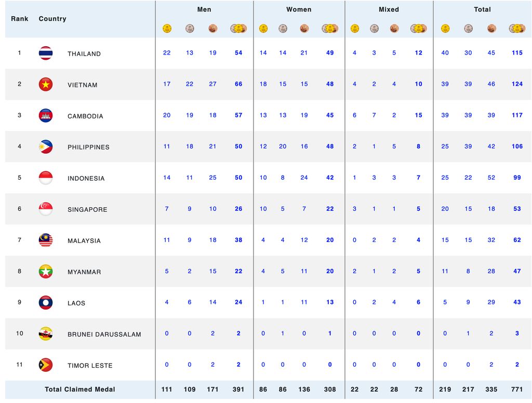
Task: Click the Singapore flag icon
Action: click(x=46, y=209)
